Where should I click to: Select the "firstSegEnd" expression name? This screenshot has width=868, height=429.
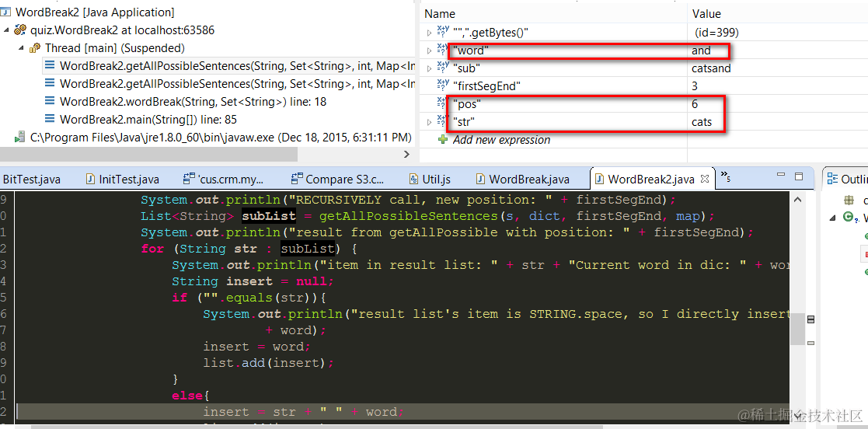[x=486, y=86]
